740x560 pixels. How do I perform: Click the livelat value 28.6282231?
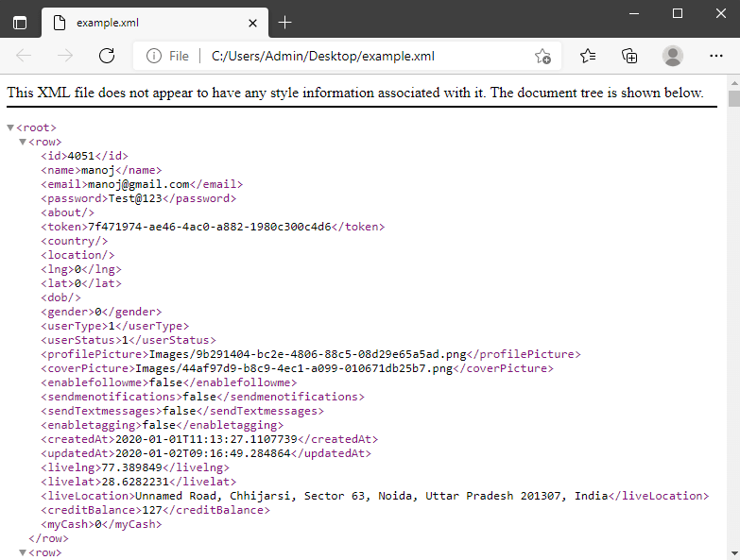(x=135, y=482)
